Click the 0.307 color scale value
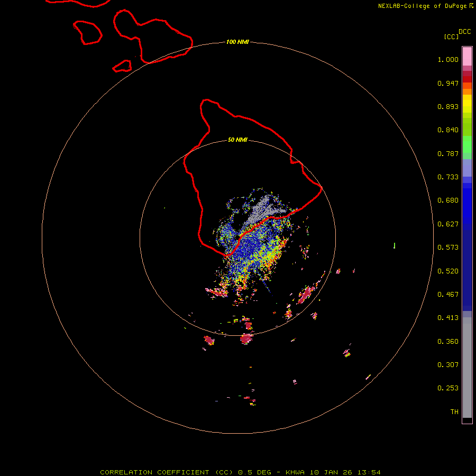Screen dimensions: 476x476 click(448, 365)
